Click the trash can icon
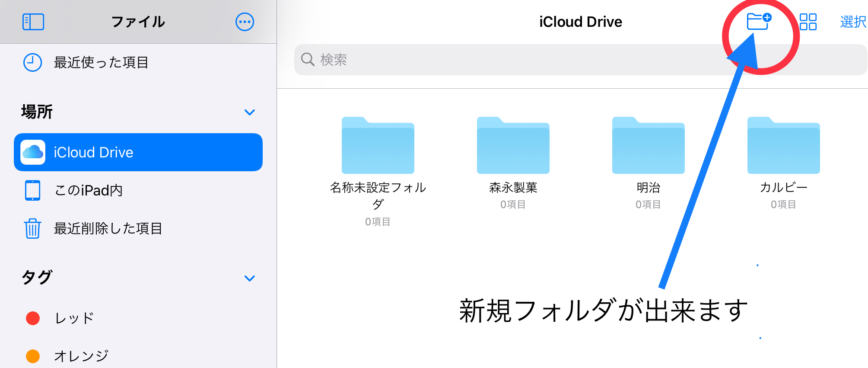 [x=33, y=228]
